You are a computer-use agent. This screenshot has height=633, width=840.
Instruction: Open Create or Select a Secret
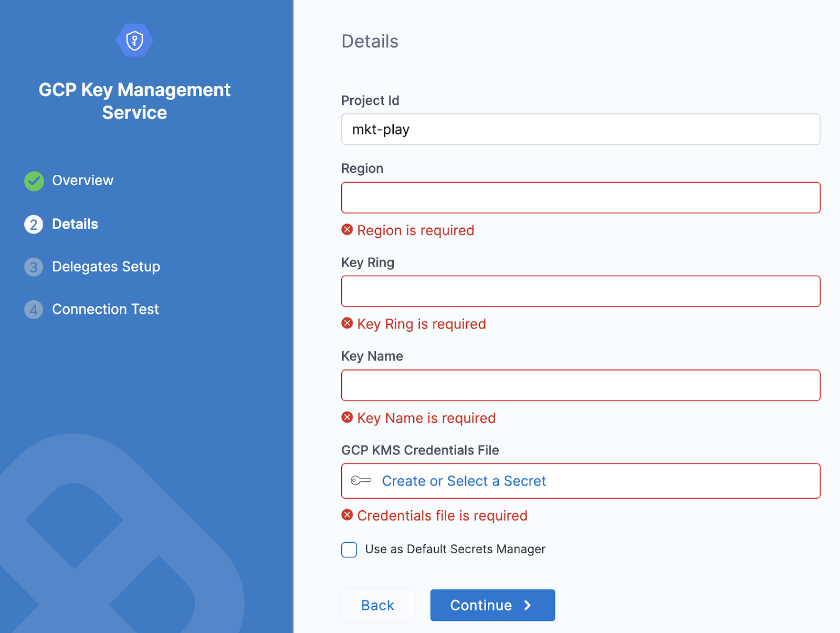[464, 481]
